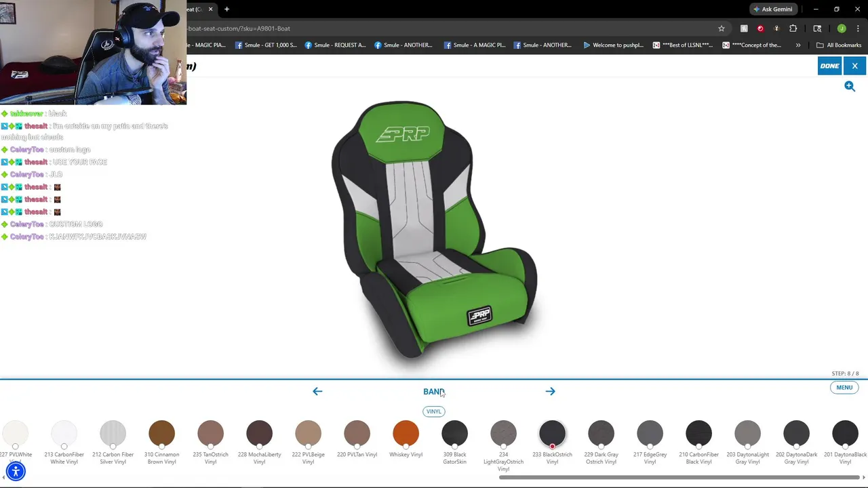Viewport: 868px width, 488px height.
Task: Open the Chrome extensions puzzle icon
Action: coord(793,28)
